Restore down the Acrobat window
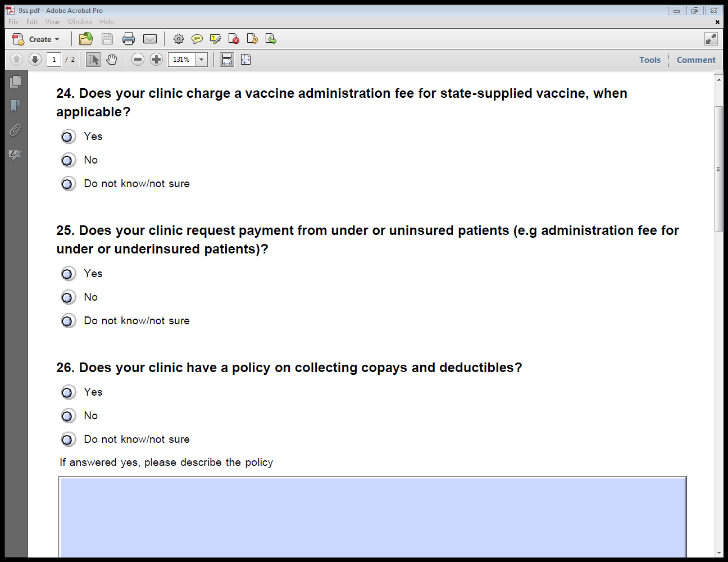Viewport: 728px width, 562px height. [x=695, y=10]
